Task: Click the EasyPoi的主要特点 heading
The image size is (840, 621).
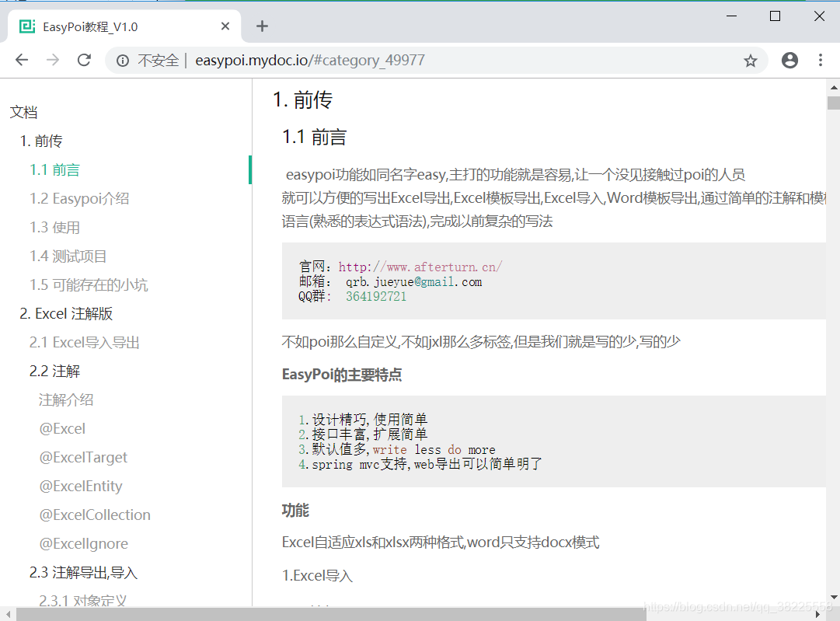Action: point(342,375)
